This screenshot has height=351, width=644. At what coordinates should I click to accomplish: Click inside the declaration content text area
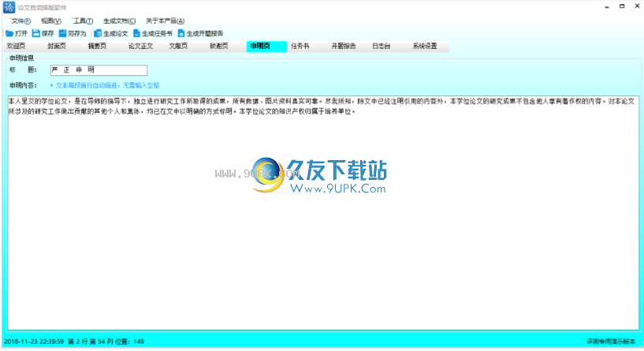click(323, 212)
